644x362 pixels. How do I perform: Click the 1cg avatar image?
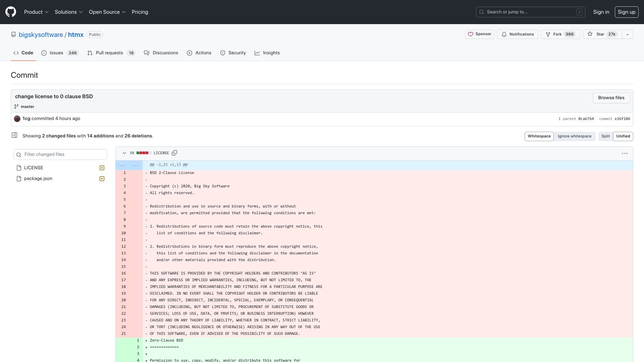pos(17,119)
